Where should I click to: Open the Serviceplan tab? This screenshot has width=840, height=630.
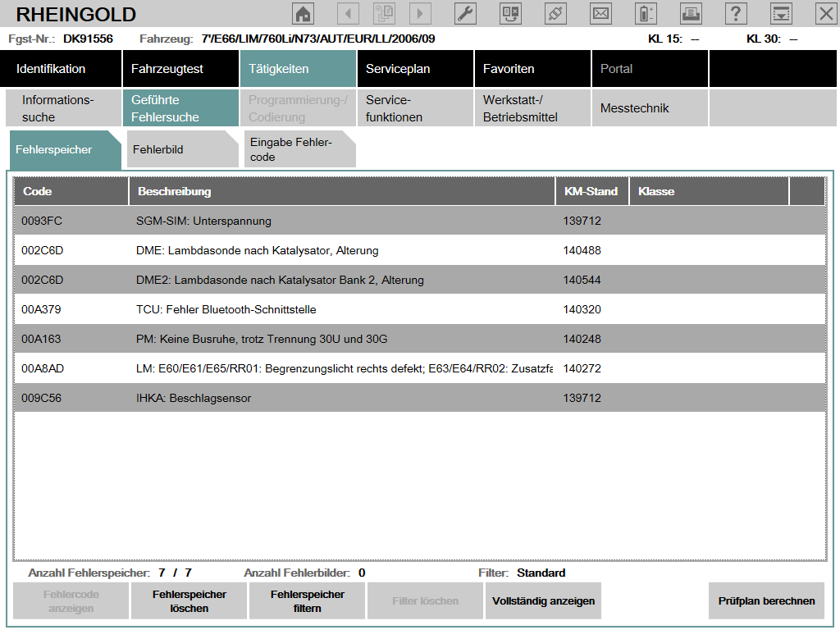point(415,69)
